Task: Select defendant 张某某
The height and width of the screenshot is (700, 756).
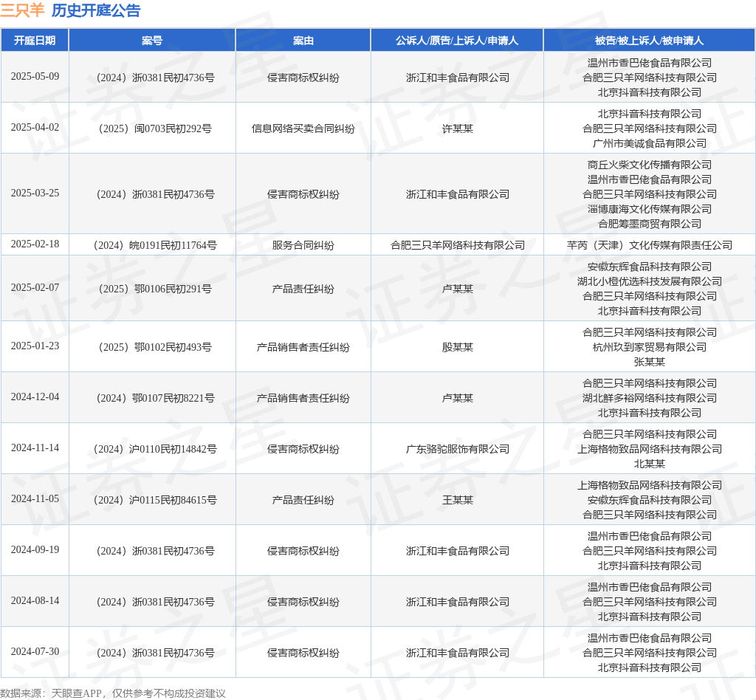Action: click(x=649, y=362)
